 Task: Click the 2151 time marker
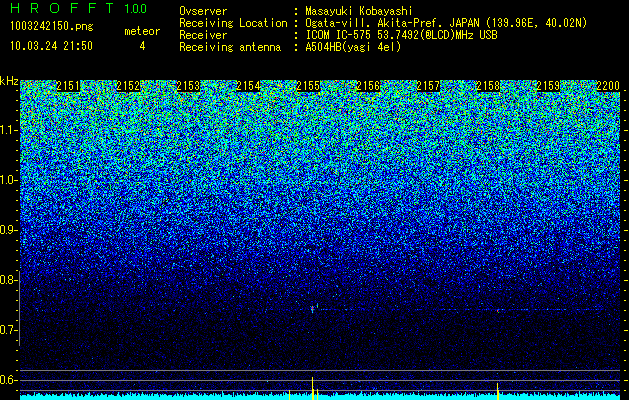[x=68, y=86]
